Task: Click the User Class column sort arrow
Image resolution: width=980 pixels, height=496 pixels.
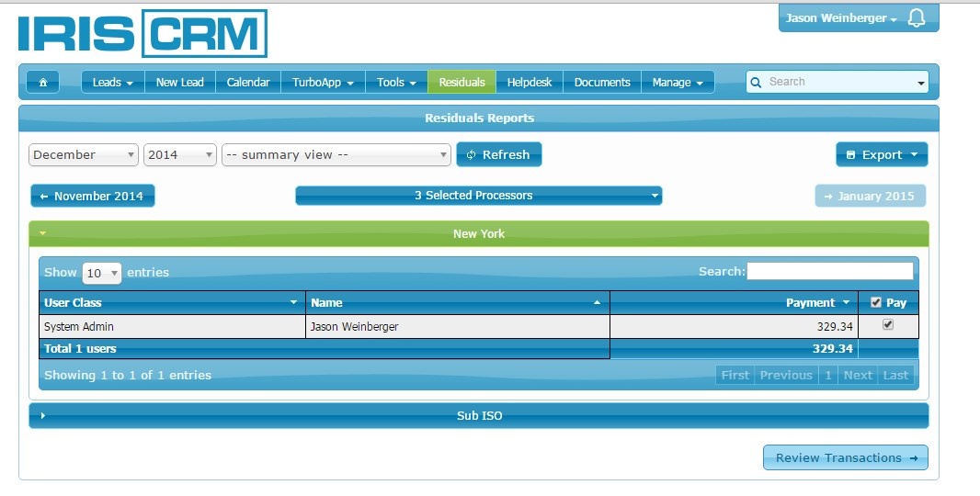Action: (294, 302)
